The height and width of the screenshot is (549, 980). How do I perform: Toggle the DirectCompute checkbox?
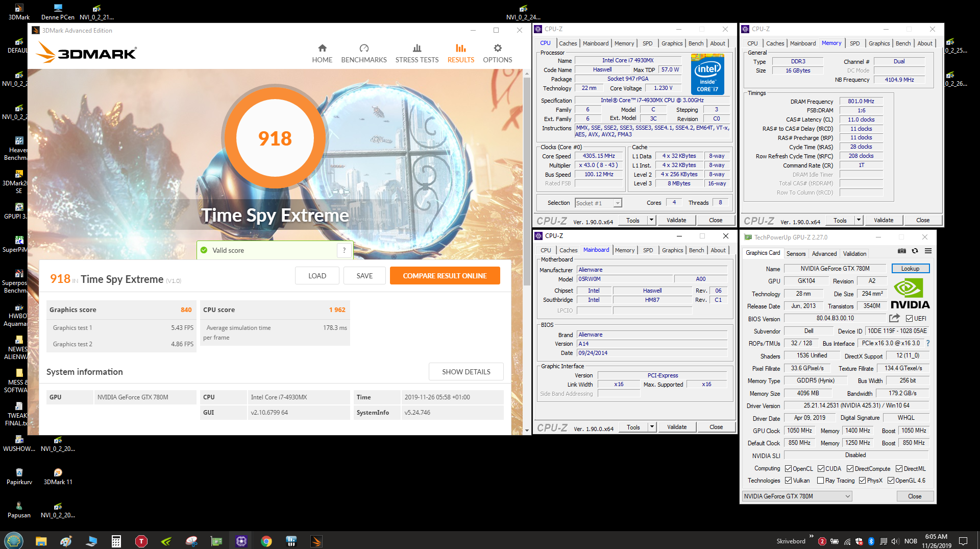tap(850, 468)
